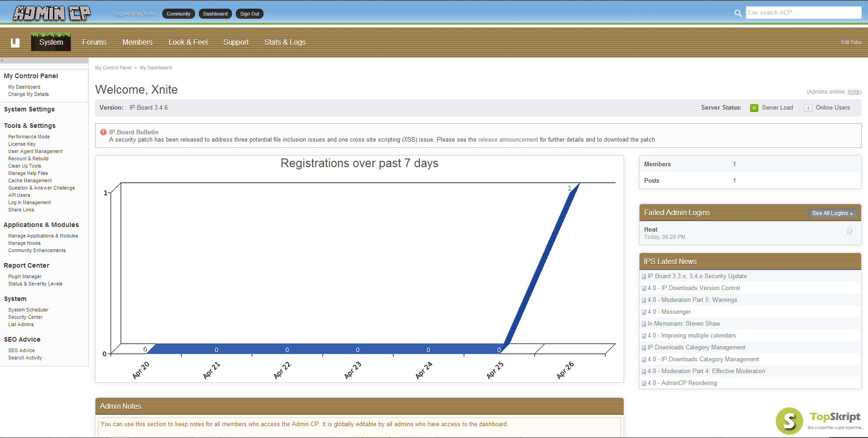Click the gear icon in Heat login row
This screenshot has width=868, height=438.
point(849,231)
